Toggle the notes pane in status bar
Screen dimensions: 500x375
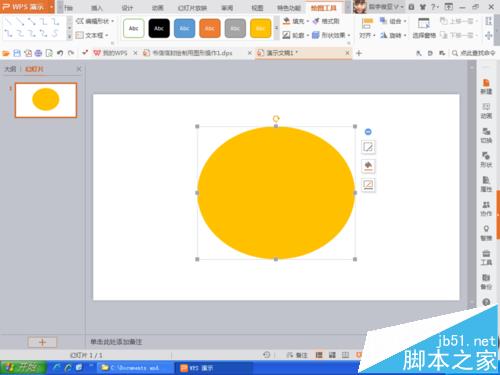point(297,355)
